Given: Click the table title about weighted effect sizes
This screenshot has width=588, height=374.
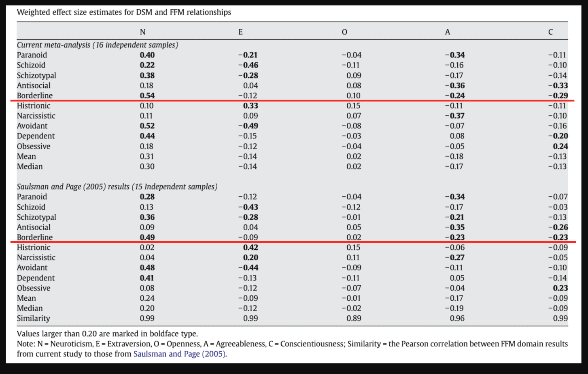Looking at the screenshot, I should 124,12.
